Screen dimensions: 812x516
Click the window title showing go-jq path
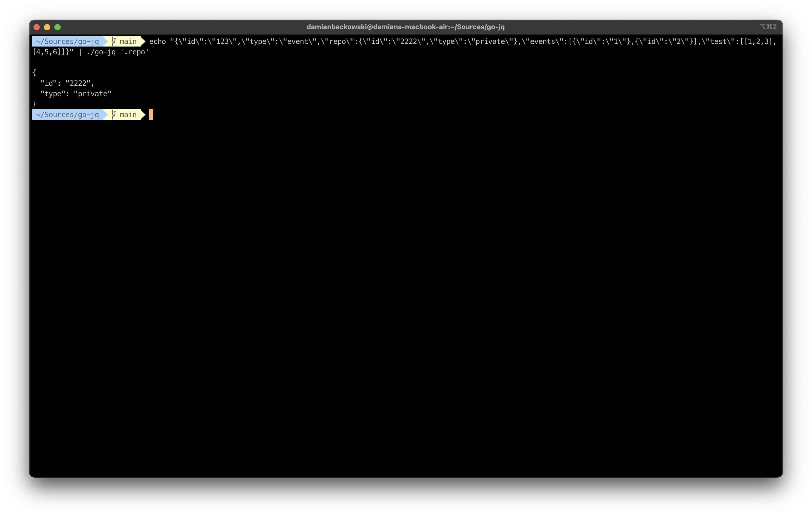pyautogui.click(x=405, y=27)
